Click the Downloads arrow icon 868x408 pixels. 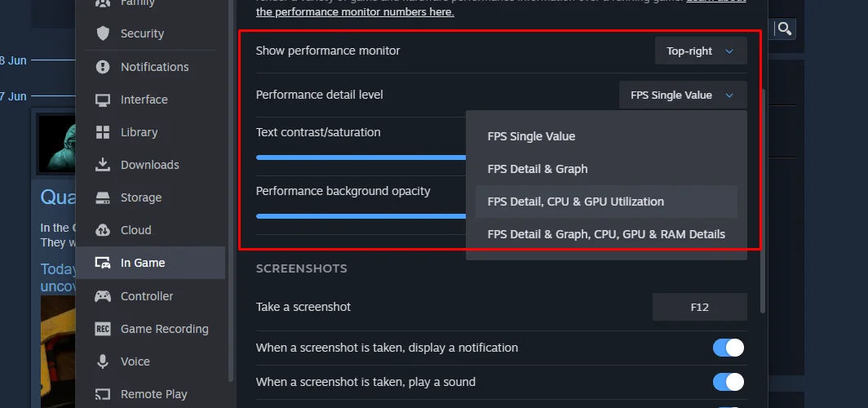point(103,165)
